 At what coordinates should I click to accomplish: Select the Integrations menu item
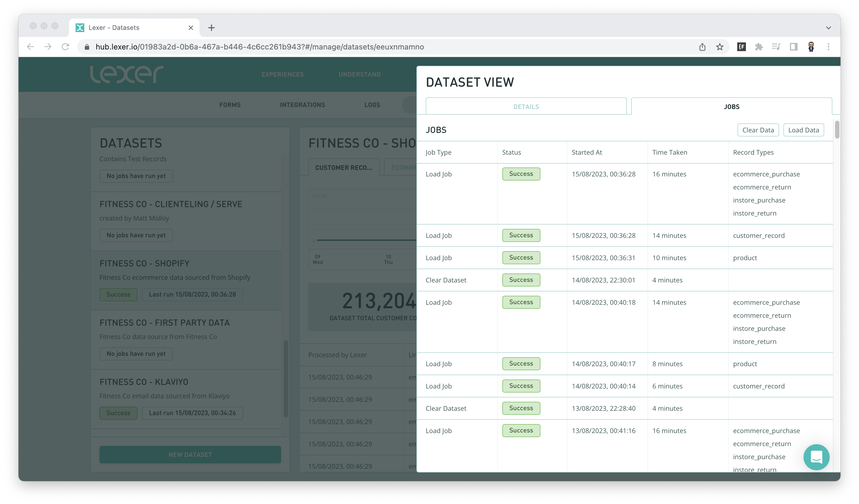tap(302, 105)
